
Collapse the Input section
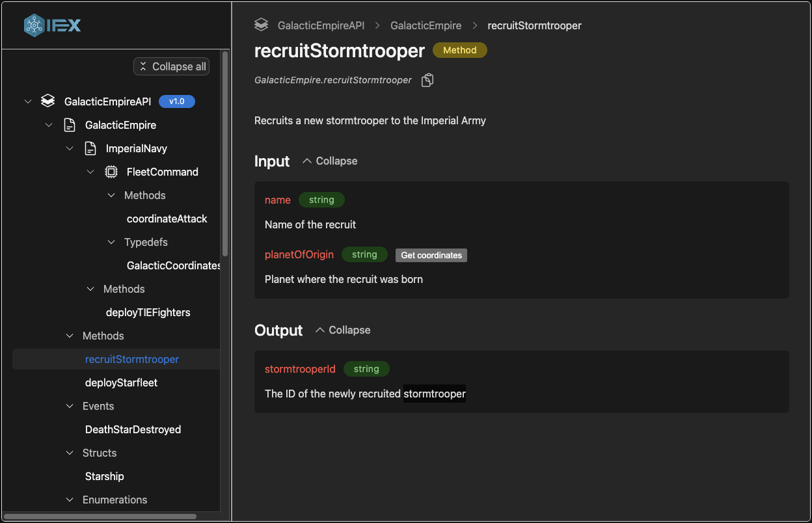[x=330, y=161]
